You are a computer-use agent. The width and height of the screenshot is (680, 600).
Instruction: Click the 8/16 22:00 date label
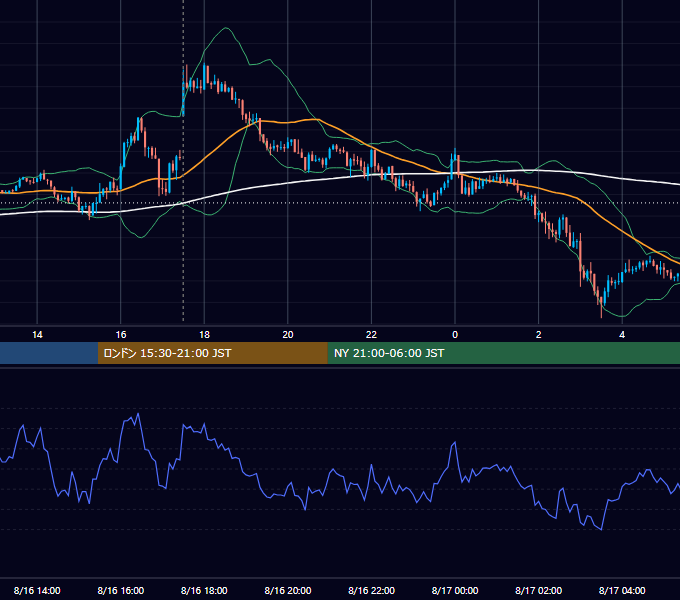[371, 590]
